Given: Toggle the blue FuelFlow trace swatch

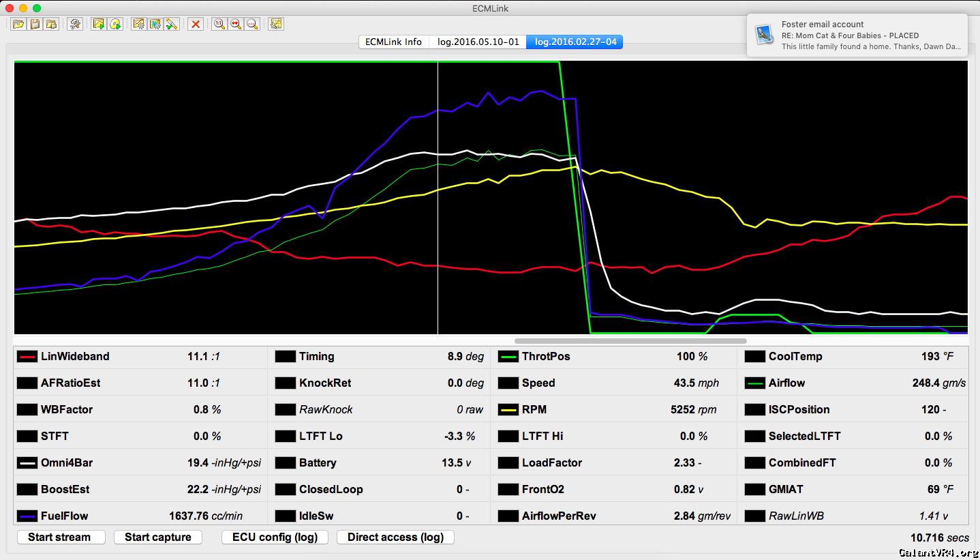Looking at the screenshot, I should click(x=27, y=516).
